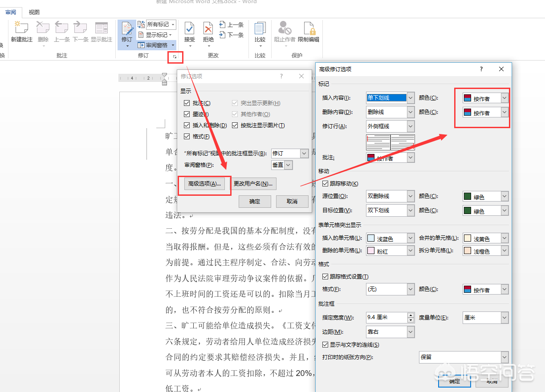Viewport: 545px width, 392px height.
Task: Open 插入内容(I) dropdown showing 单下划线
Action: pyautogui.click(x=390, y=98)
